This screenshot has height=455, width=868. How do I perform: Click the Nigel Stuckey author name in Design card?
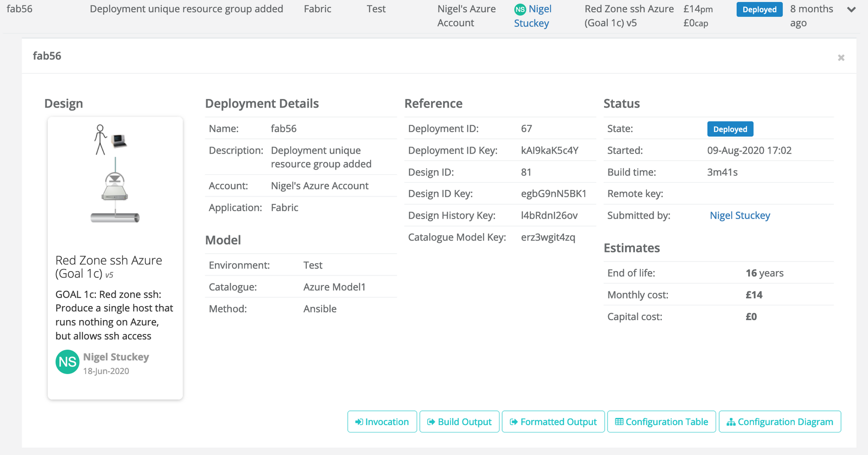[116, 357]
